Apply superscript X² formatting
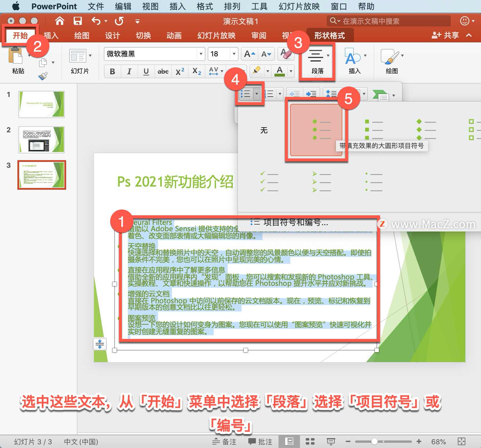Image resolution: width=481 pixels, height=448 pixels. 180,71
